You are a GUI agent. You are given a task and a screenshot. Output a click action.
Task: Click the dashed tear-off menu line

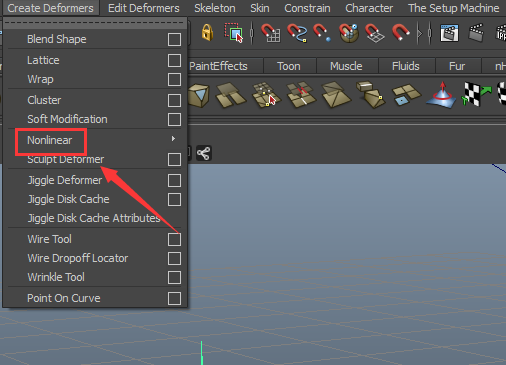click(95, 23)
